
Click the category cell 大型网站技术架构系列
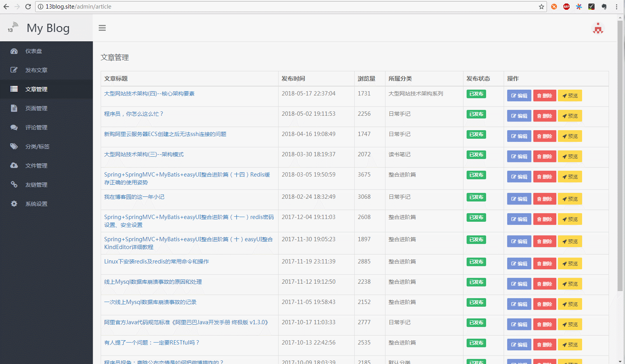pos(416,94)
